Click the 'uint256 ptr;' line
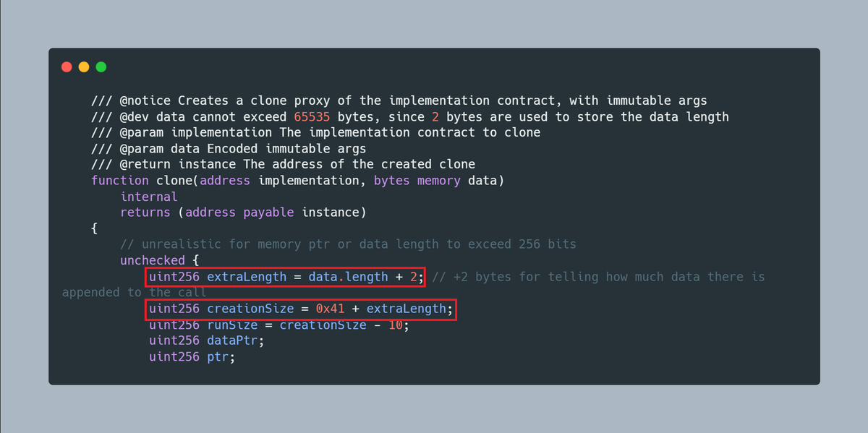Screen dimensions: 868x433 pos(192,356)
